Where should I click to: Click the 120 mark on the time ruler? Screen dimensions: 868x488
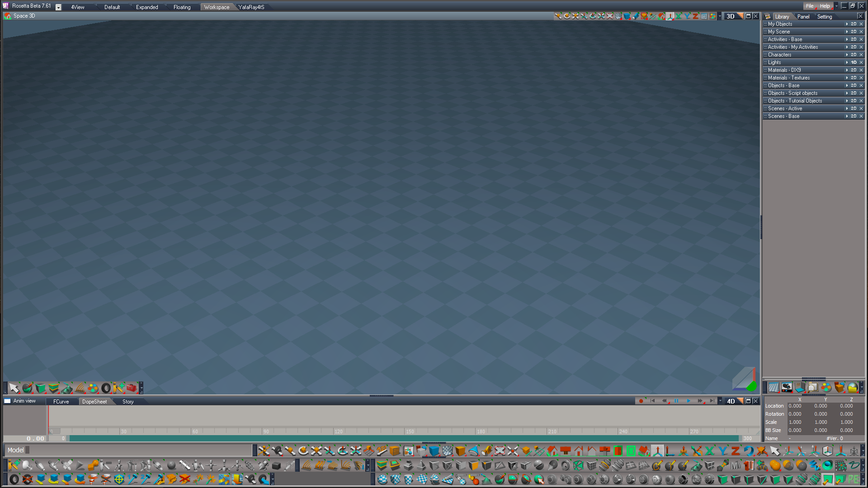click(x=338, y=432)
